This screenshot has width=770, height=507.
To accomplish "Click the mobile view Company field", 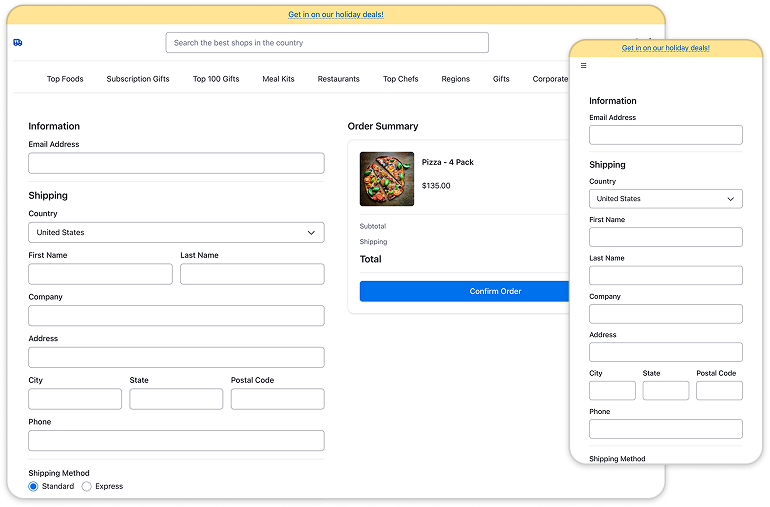I will [x=665, y=314].
